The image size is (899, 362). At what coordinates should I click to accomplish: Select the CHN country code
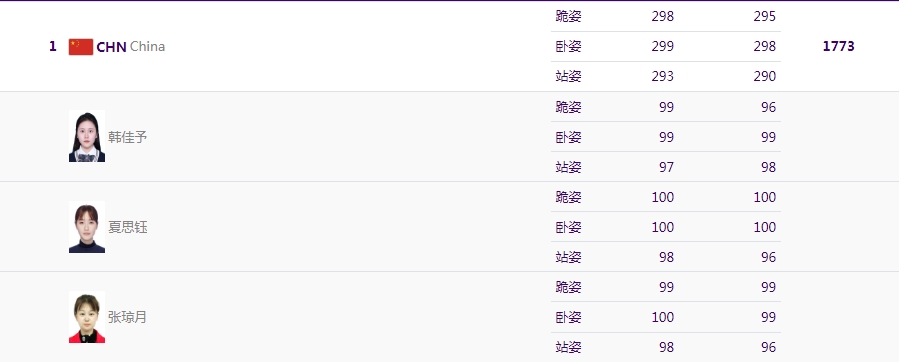pyautogui.click(x=111, y=47)
